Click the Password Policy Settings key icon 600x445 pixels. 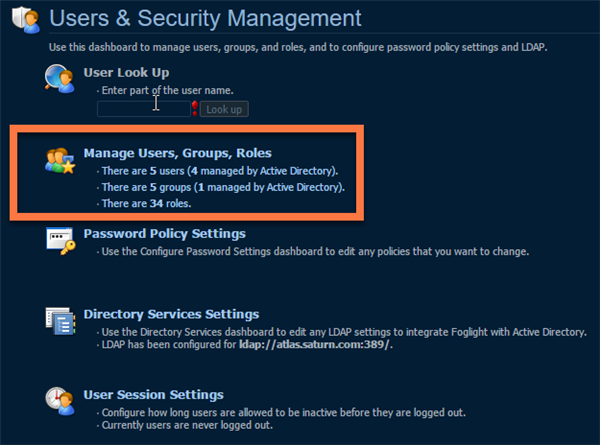[60, 241]
